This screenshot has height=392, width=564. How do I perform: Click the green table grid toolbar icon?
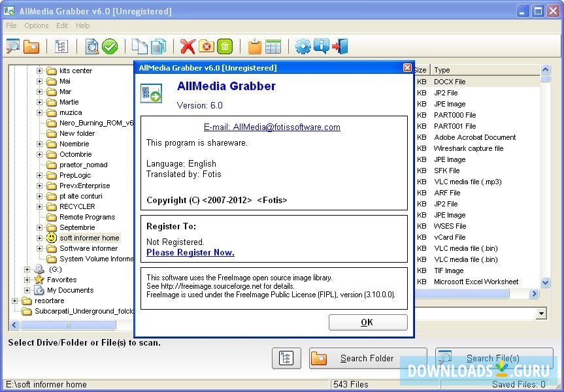point(273,47)
